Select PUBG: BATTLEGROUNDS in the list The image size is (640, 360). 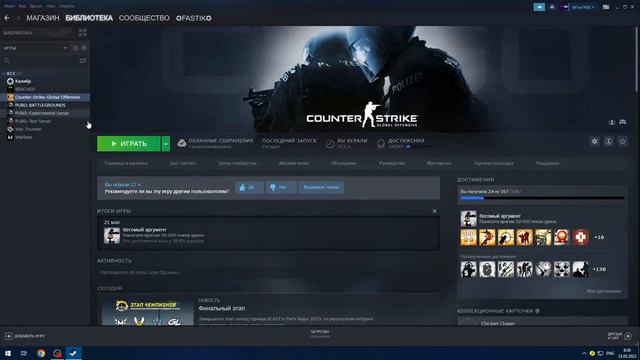(x=40, y=105)
